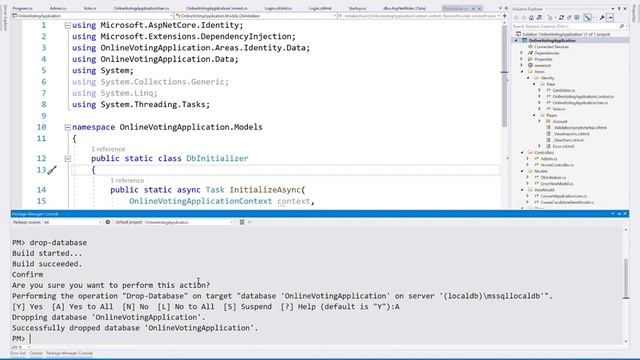The image size is (640, 360).
Task: Click the screwdriver quick actions icon on line 13
Action: (52, 170)
